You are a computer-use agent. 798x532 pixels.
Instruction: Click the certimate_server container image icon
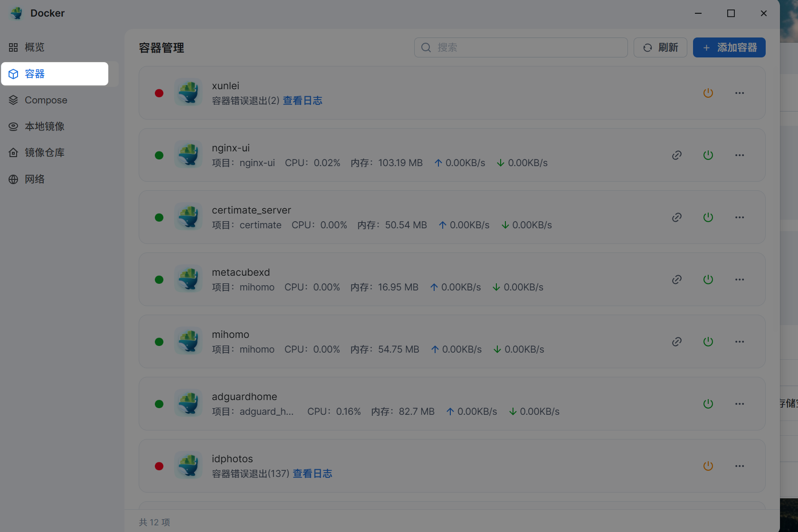click(189, 217)
